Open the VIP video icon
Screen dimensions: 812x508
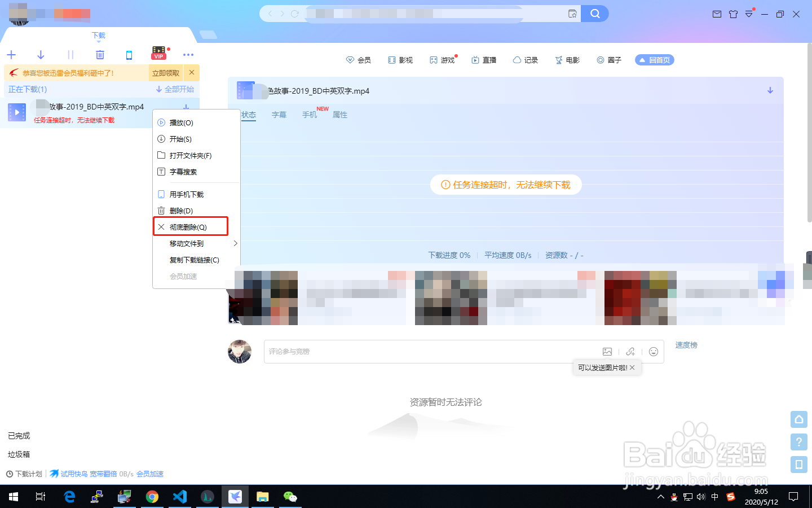pyautogui.click(x=159, y=53)
